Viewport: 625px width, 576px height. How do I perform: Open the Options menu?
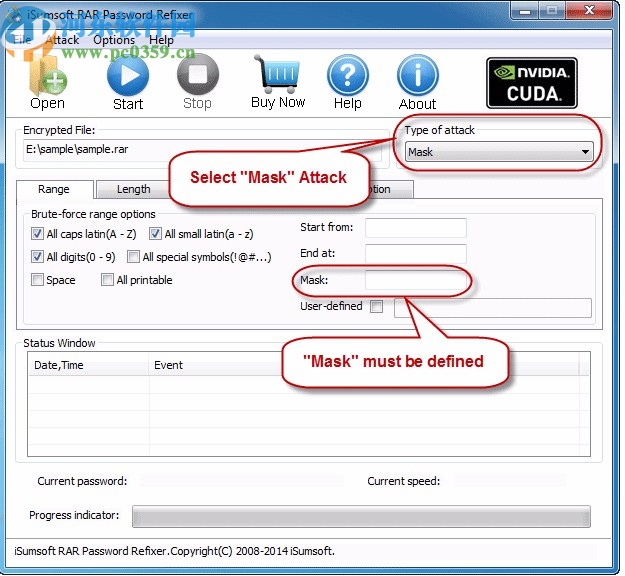(114, 40)
